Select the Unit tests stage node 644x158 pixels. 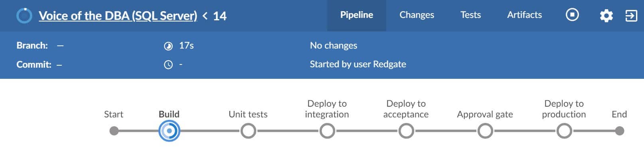(248, 131)
